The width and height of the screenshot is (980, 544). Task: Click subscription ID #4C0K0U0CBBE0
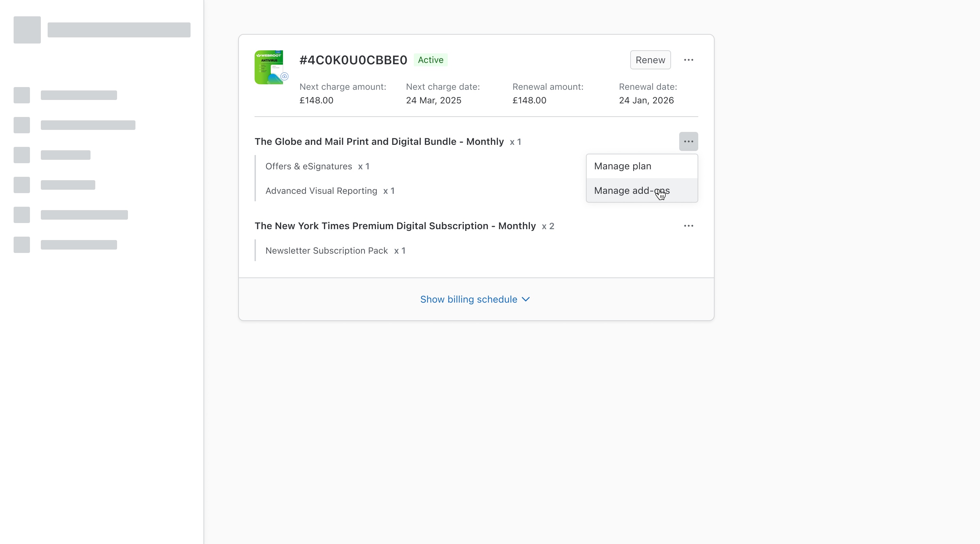click(x=353, y=60)
